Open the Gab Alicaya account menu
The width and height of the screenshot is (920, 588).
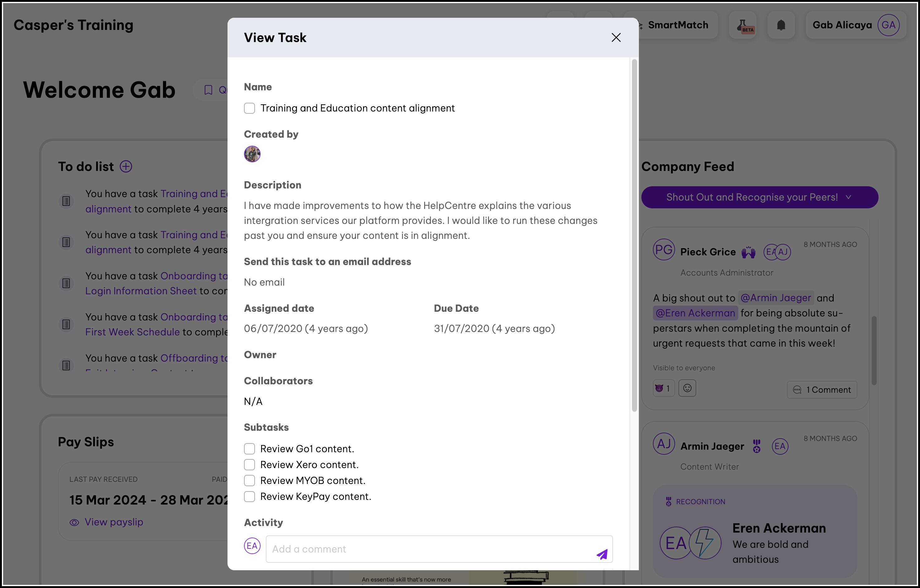tap(842, 25)
